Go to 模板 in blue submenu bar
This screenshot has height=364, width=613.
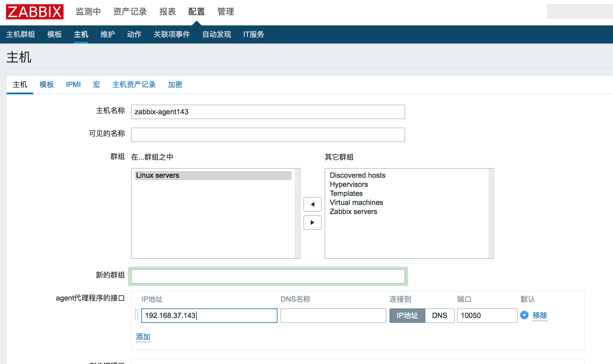click(x=54, y=34)
